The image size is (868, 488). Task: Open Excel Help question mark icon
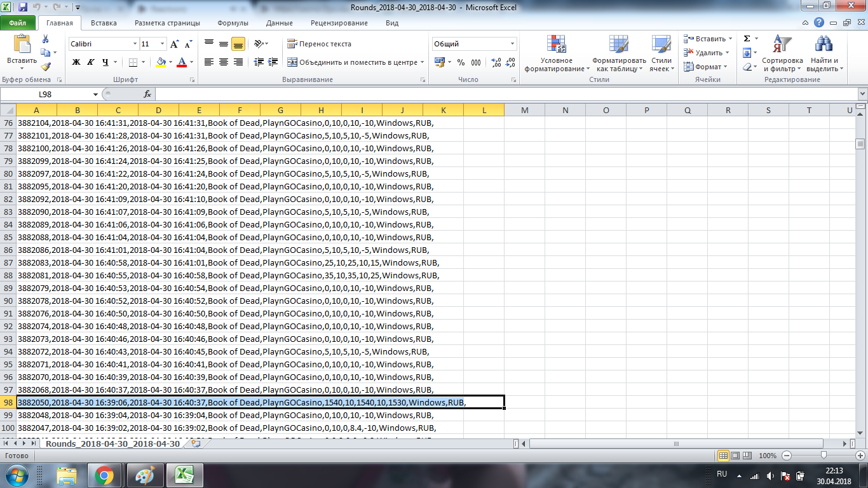click(819, 23)
